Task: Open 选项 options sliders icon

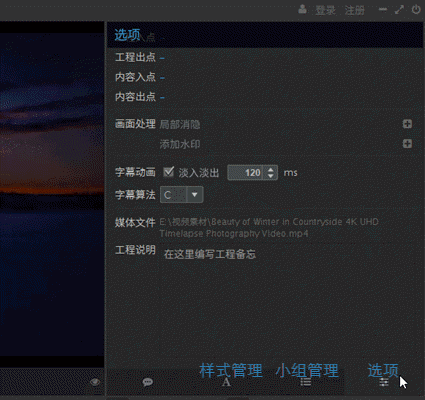Action: 384,382
